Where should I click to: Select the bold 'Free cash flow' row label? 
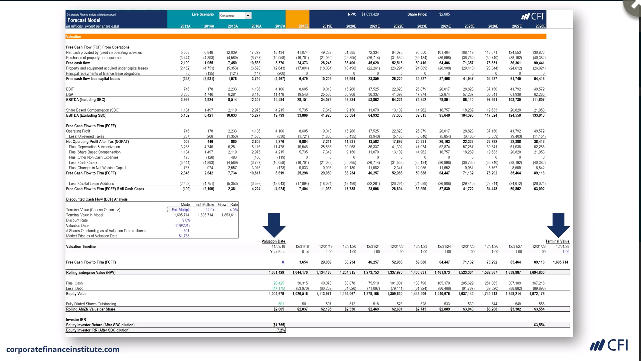point(78,63)
